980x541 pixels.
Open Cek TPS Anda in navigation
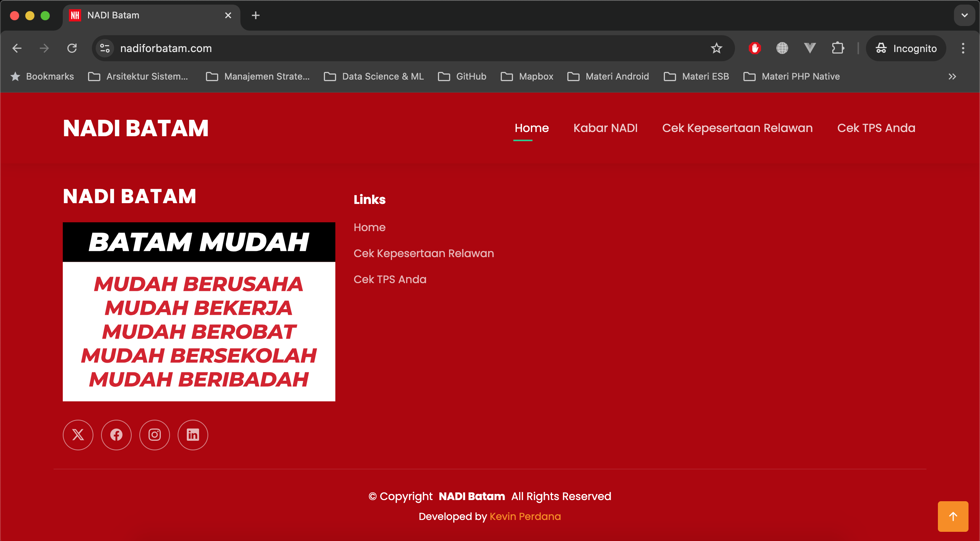coord(876,128)
